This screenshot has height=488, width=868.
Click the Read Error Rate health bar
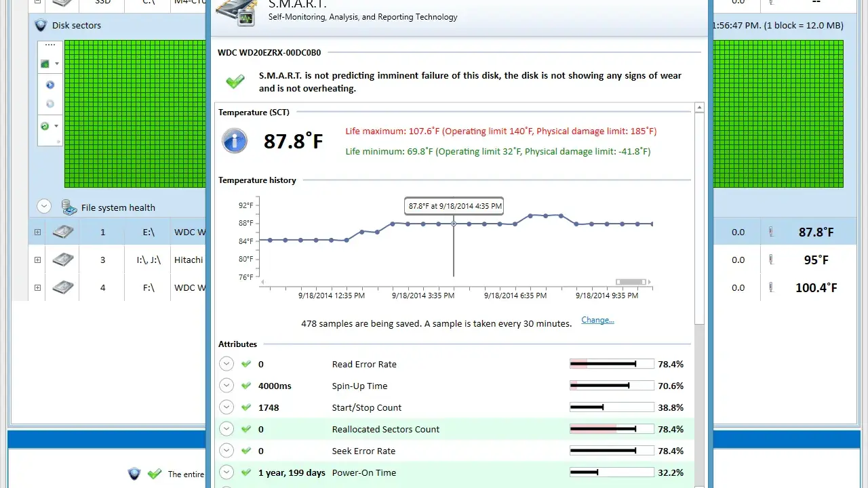coord(612,364)
